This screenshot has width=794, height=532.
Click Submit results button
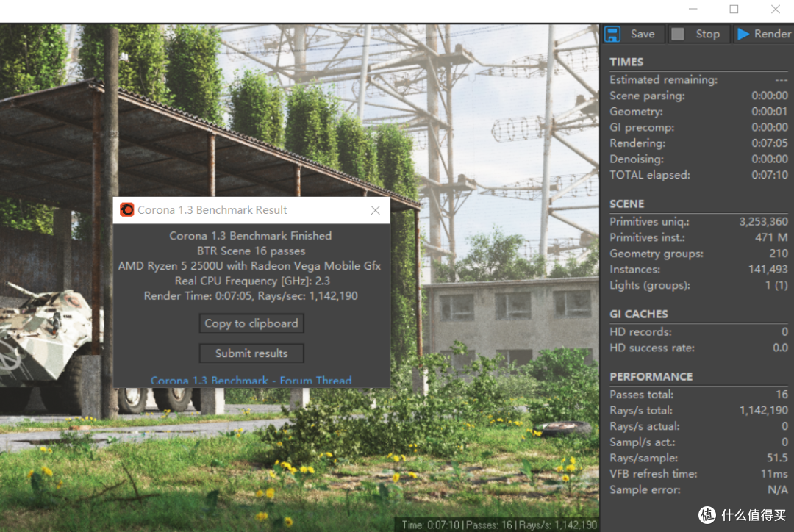point(251,353)
